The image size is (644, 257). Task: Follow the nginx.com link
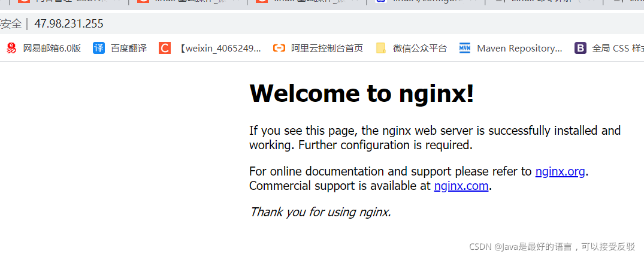point(461,186)
